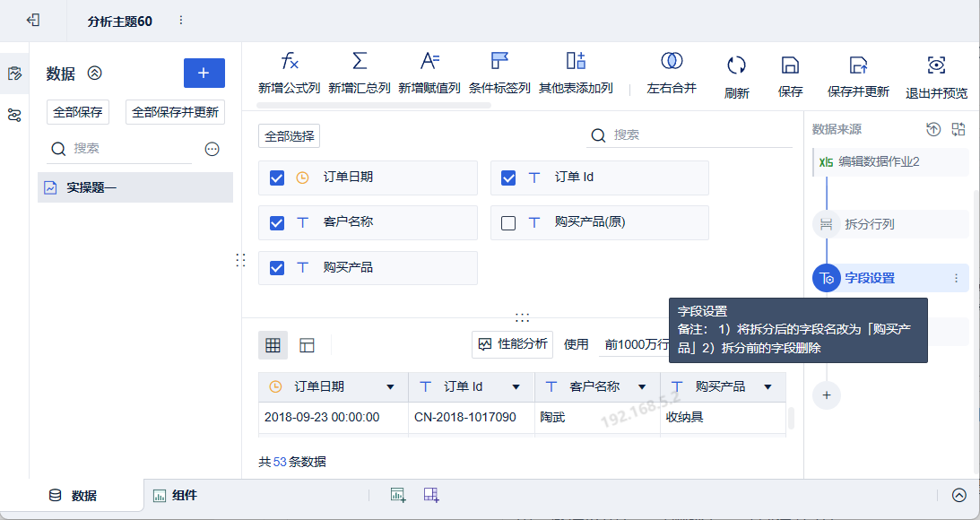This screenshot has height=520, width=980.
Task: Click the 条件标签列 flag tool
Action: tap(499, 74)
